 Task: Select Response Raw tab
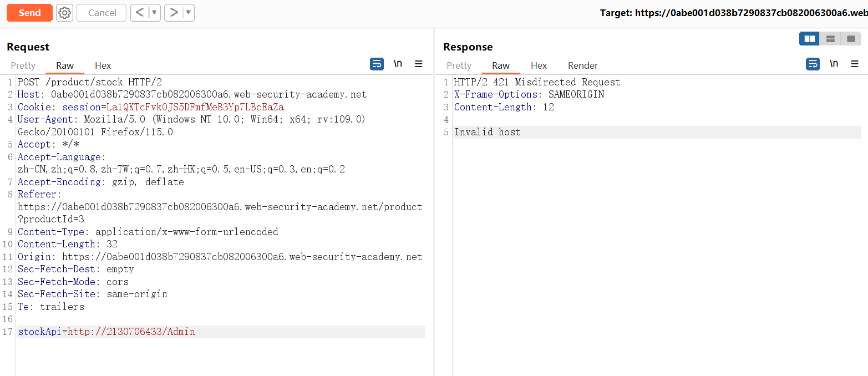[501, 65]
